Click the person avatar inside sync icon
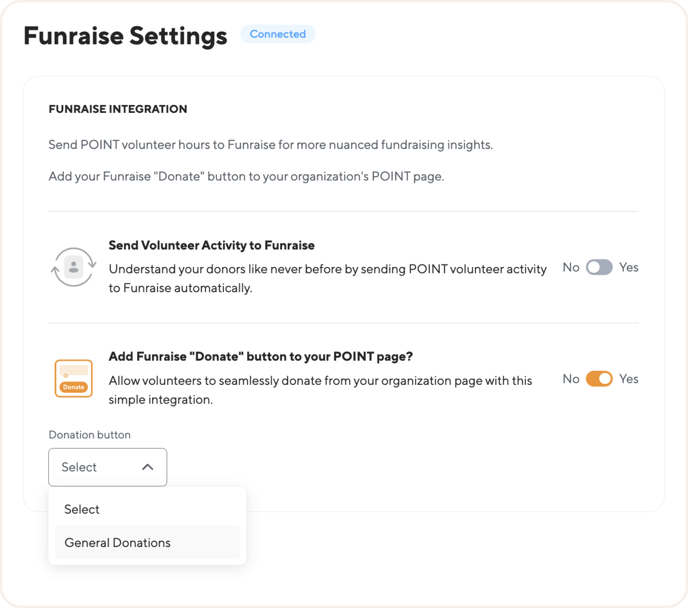Viewport: 688px width, 608px height. pos(74,267)
